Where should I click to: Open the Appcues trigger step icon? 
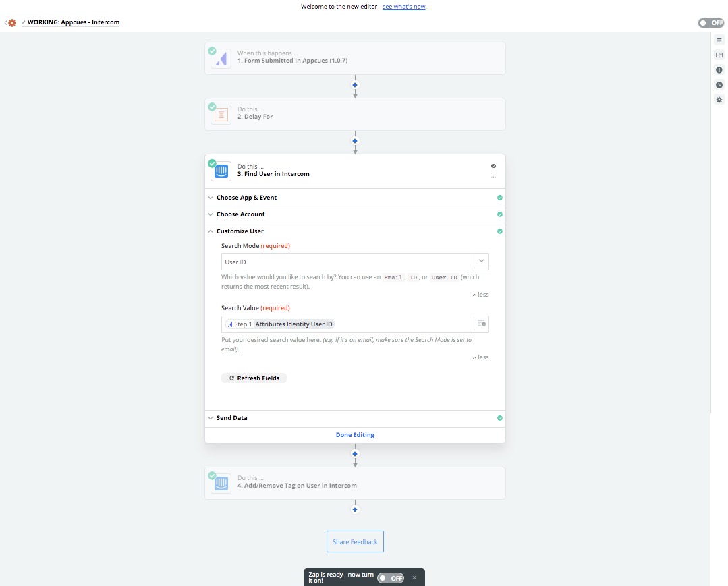click(221, 59)
